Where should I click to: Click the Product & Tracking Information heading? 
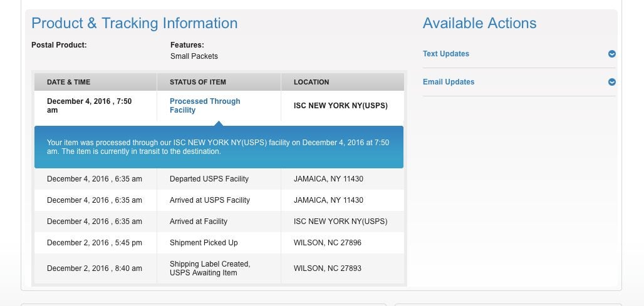point(134,23)
